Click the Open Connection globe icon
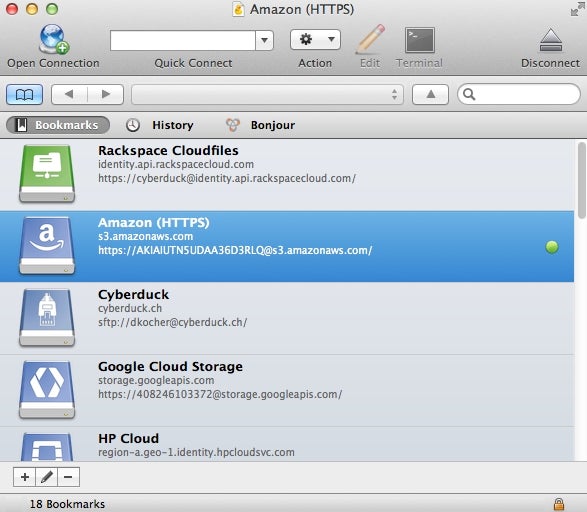Screen dimensions: 587x512 click(x=54, y=39)
